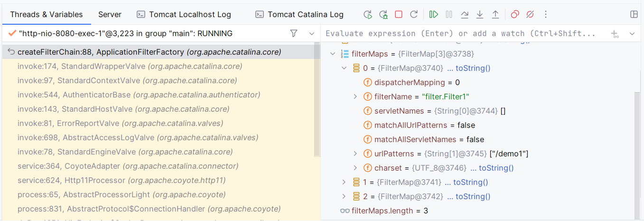Click the Step Over icon
The height and width of the screenshot is (221, 644).
click(x=465, y=15)
